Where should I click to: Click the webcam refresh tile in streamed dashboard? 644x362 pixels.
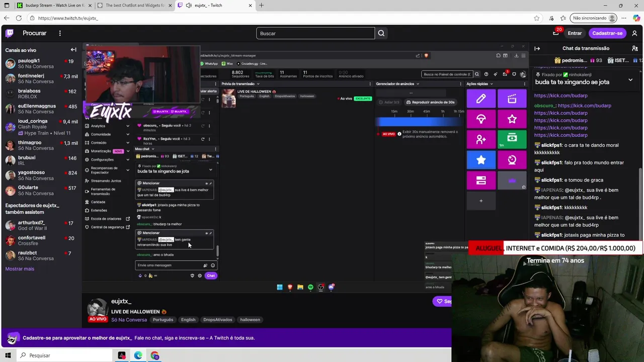512,160
